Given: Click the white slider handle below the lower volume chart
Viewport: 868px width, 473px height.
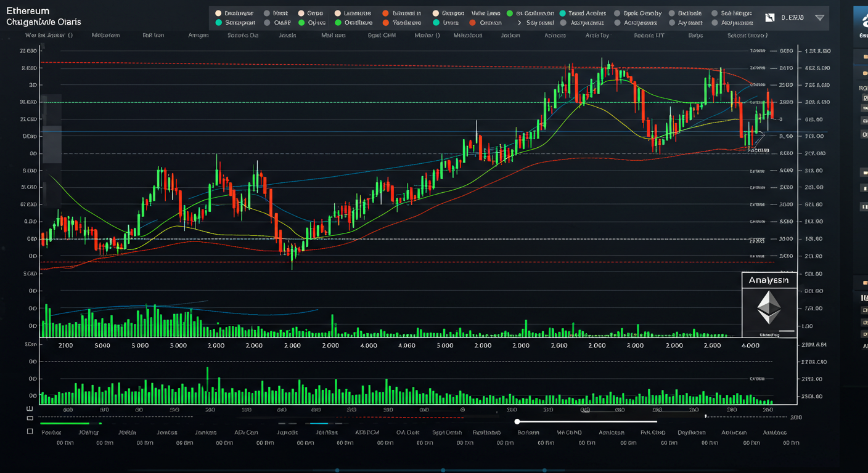Looking at the screenshot, I should (517, 422).
